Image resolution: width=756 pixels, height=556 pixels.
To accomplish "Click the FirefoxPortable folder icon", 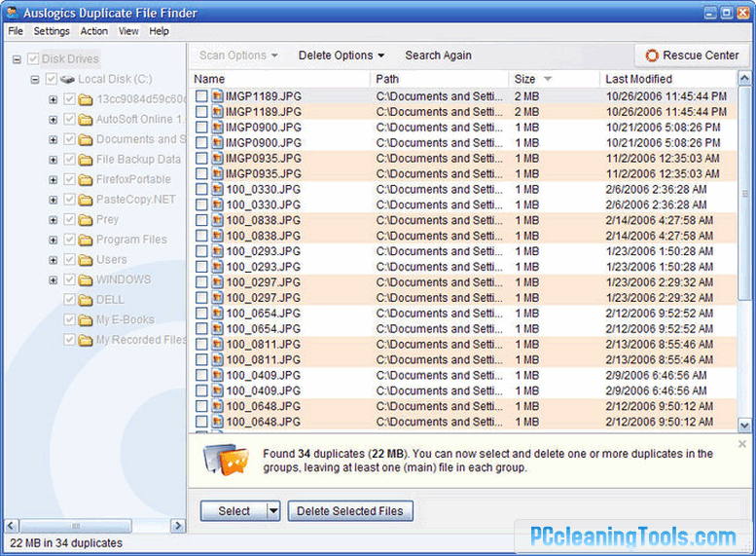I will pyautogui.click(x=86, y=179).
